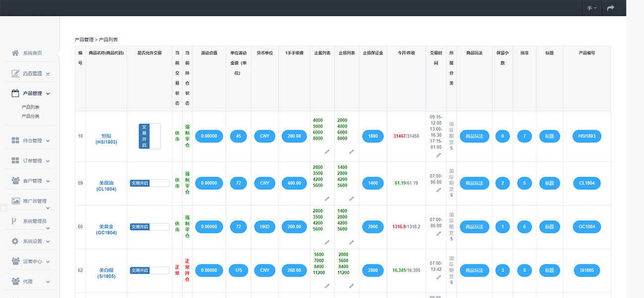
Task: Click the gear icon for 系统设置
Action: (15, 241)
